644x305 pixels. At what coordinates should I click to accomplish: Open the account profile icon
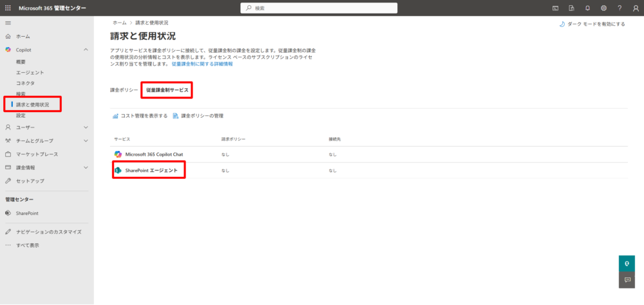tap(636, 8)
